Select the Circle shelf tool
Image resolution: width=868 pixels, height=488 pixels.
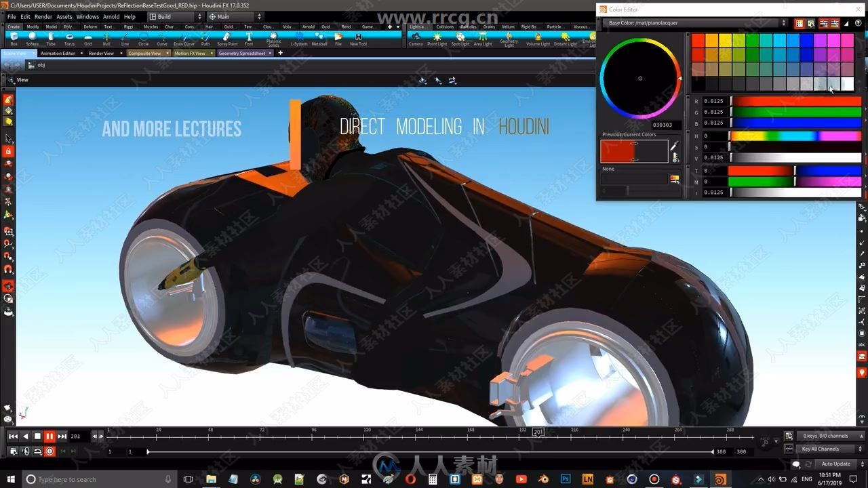coord(144,39)
